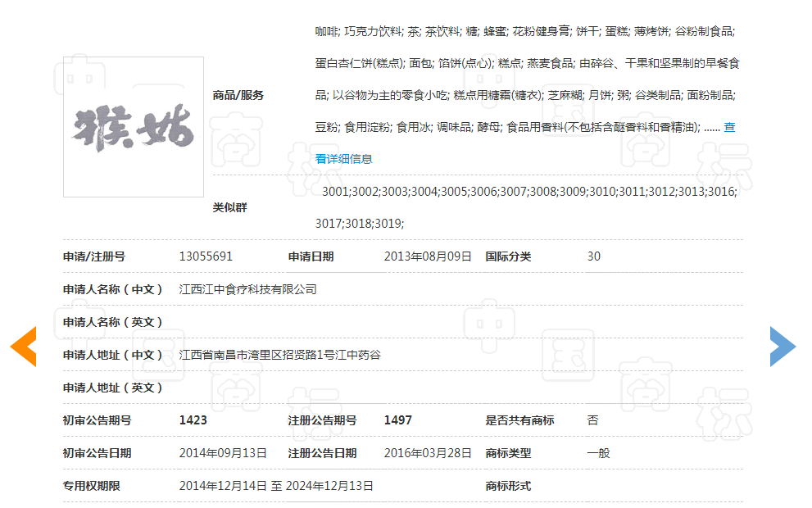Screen dimensions: 812x508
Task: Click applicant address 江西省南昌市湾里区招贤路1号江中药谷
Action: point(279,355)
